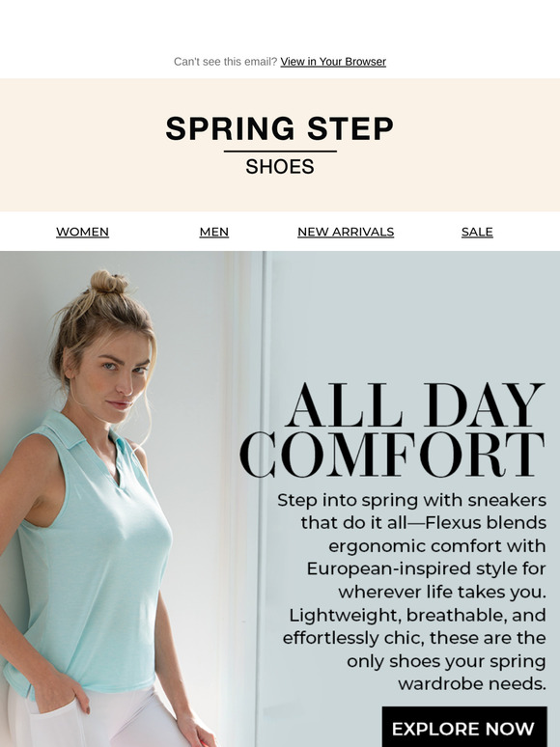
Task: Visit the SALE navigation link
Action: 477,232
